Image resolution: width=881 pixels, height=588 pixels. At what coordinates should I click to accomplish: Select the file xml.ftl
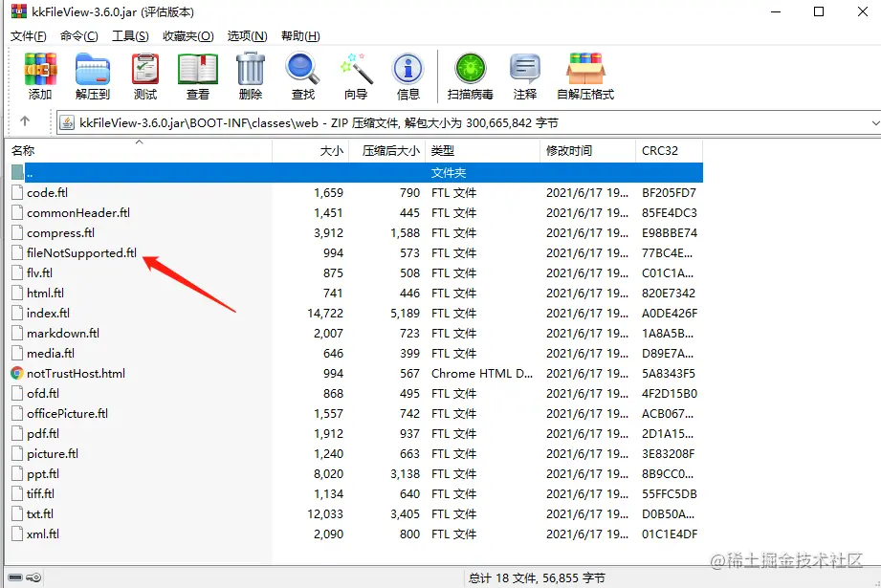[x=43, y=534]
